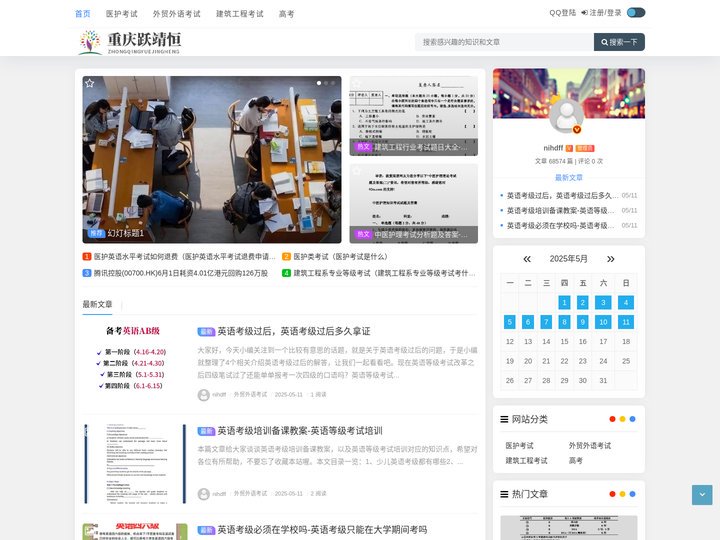Image resolution: width=720 pixels, height=540 pixels.
Task: Open article 英语考级培训备课教案-英语等级考试培训
Action: point(299,431)
